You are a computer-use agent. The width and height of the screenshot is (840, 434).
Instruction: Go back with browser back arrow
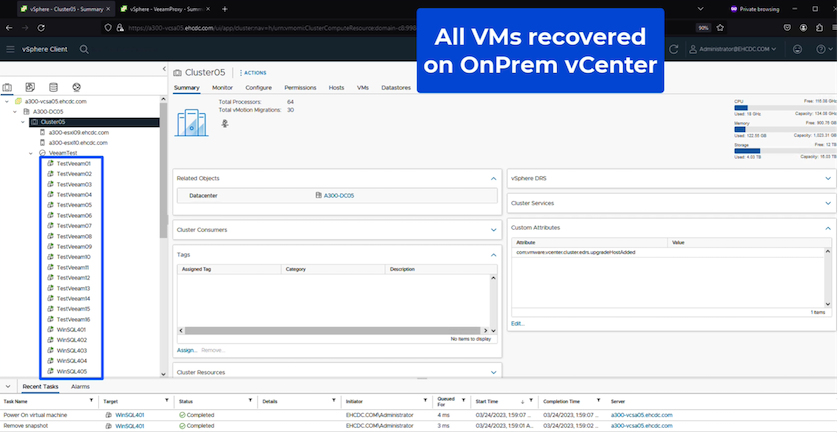coord(10,28)
